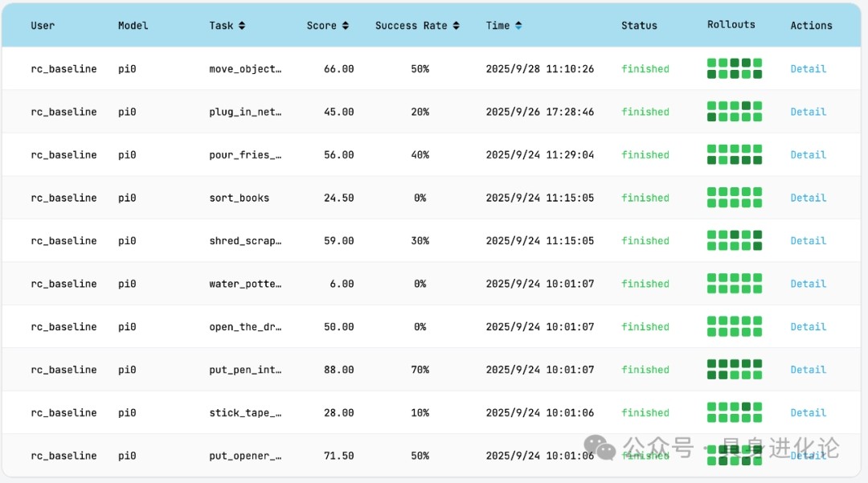868x483 pixels.
Task: Click the Rollouts column header
Action: (731, 25)
